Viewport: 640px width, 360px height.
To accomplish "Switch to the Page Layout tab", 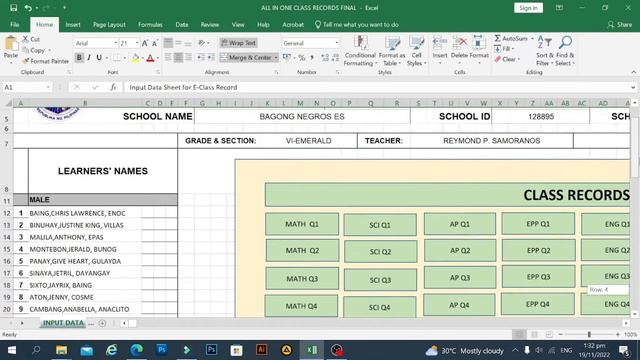I will [109, 24].
